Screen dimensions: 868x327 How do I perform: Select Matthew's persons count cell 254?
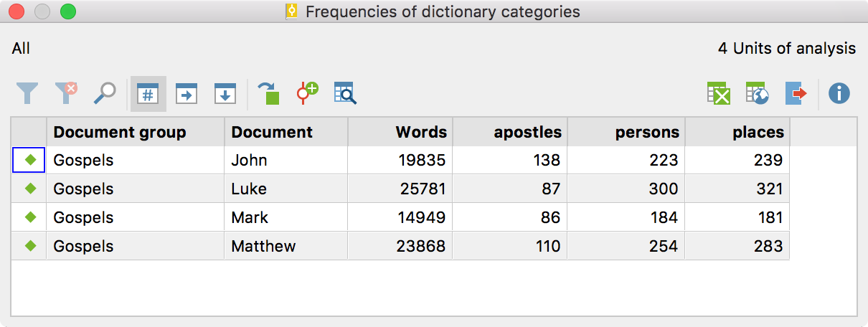[x=626, y=246]
